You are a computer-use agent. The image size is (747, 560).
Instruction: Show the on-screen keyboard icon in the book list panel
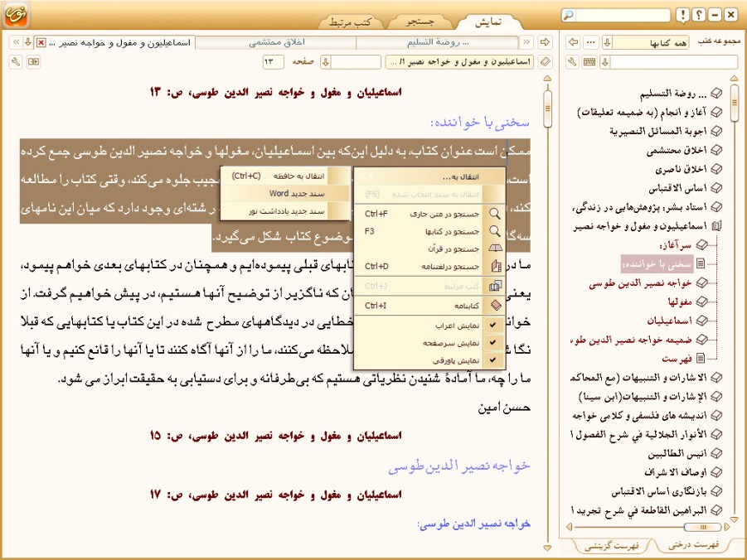589,62
